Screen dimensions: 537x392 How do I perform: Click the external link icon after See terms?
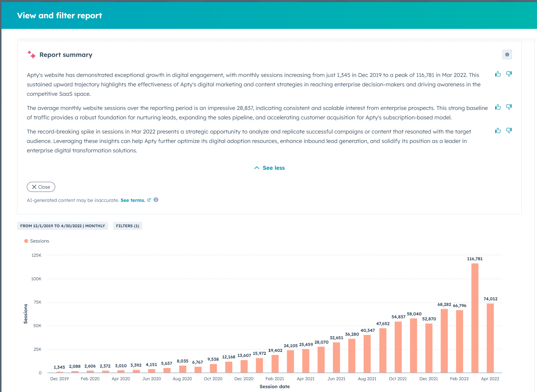pos(149,200)
